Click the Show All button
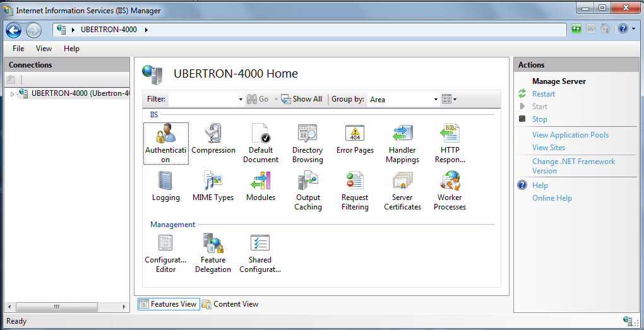This screenshot has width=644, height=330. click(x=301, y=99)
